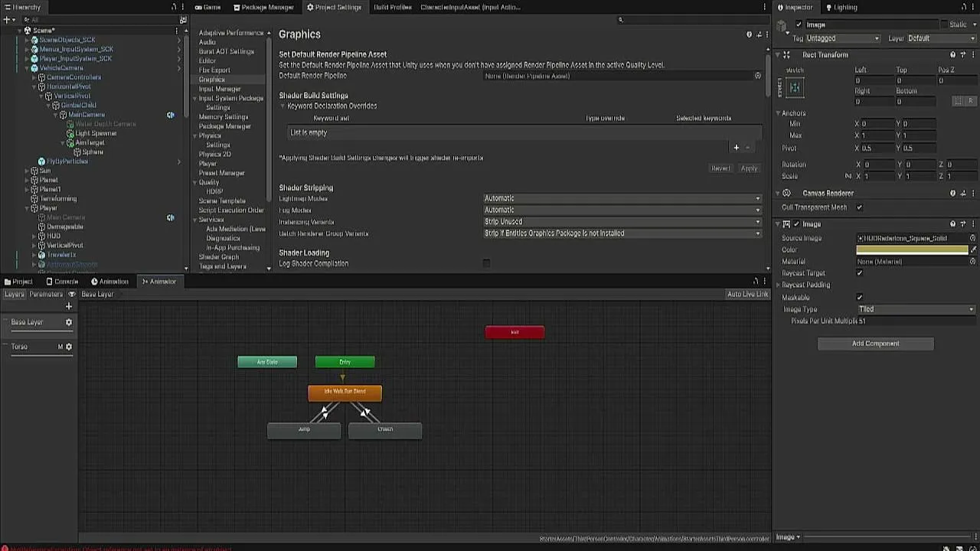Open the Lightmap Modes dropdown
The height and width of the screenshot is (551, 980).
tap(622, 198)
